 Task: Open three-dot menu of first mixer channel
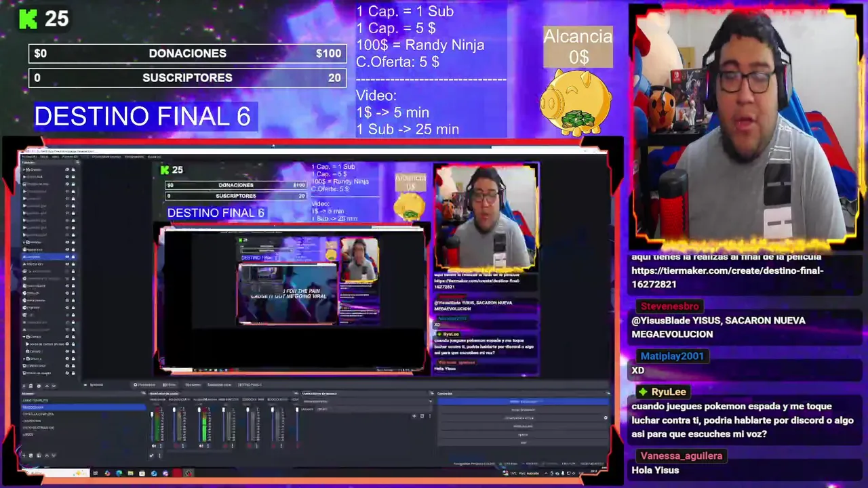pyautogui.click(x=161, y=446)
